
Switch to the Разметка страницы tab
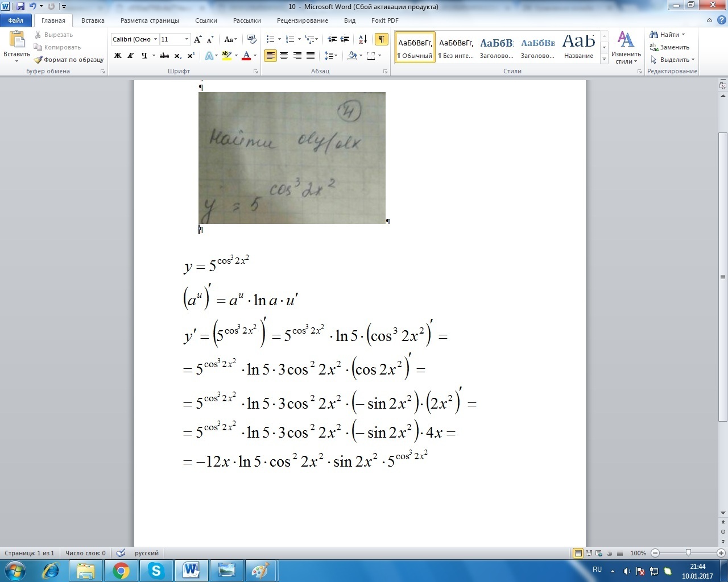150,20
